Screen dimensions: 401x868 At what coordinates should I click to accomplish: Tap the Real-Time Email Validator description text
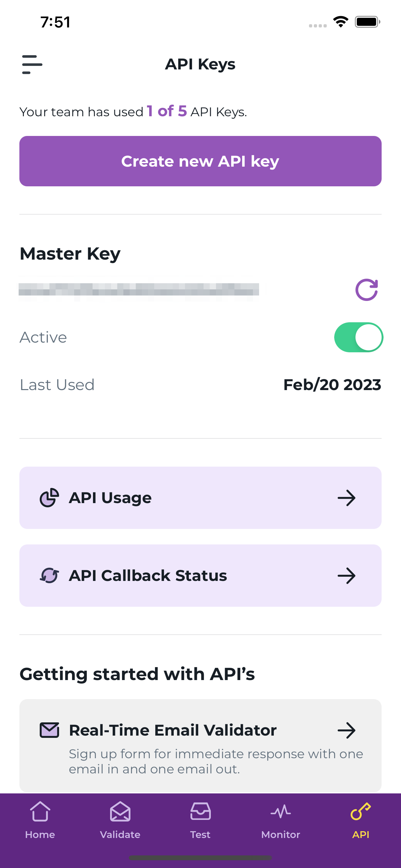[216, 761]
